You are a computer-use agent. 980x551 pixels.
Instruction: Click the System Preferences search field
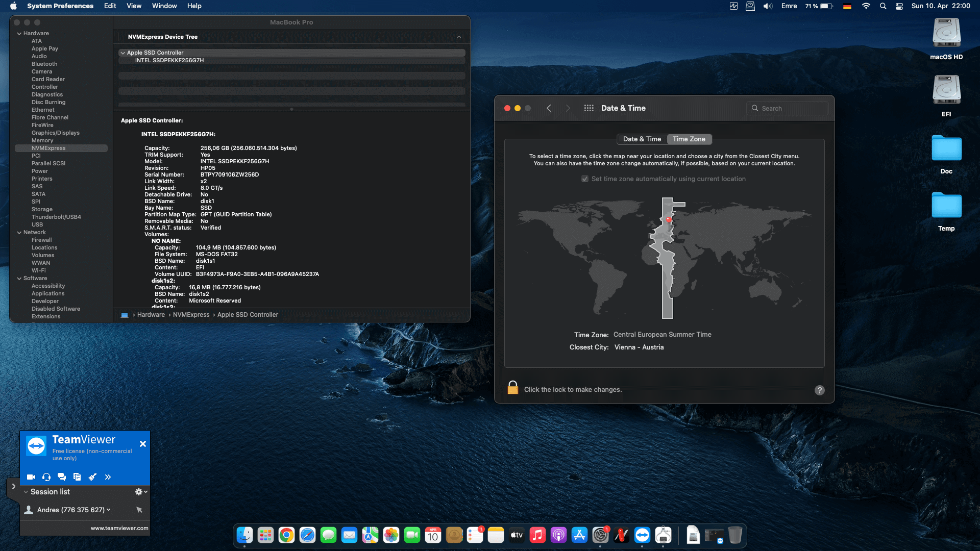point(788,108)
